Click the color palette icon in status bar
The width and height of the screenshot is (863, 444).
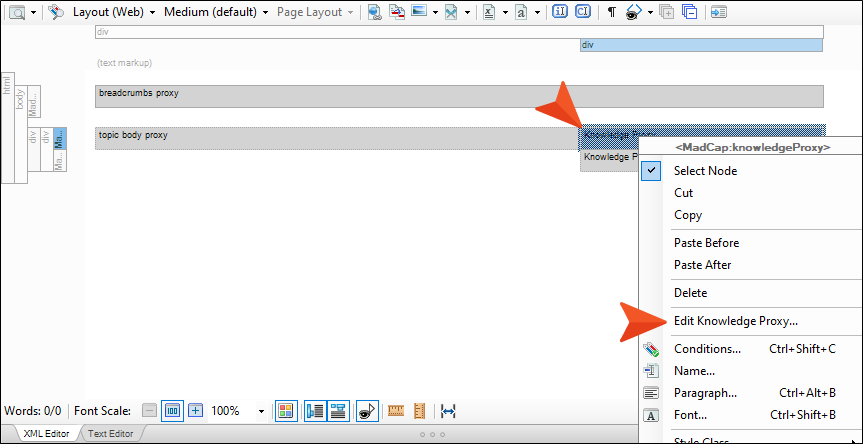click(285, 410)
